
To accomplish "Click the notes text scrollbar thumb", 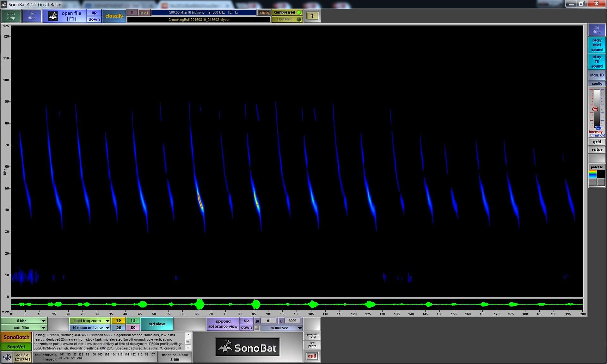I will (188, 342).
